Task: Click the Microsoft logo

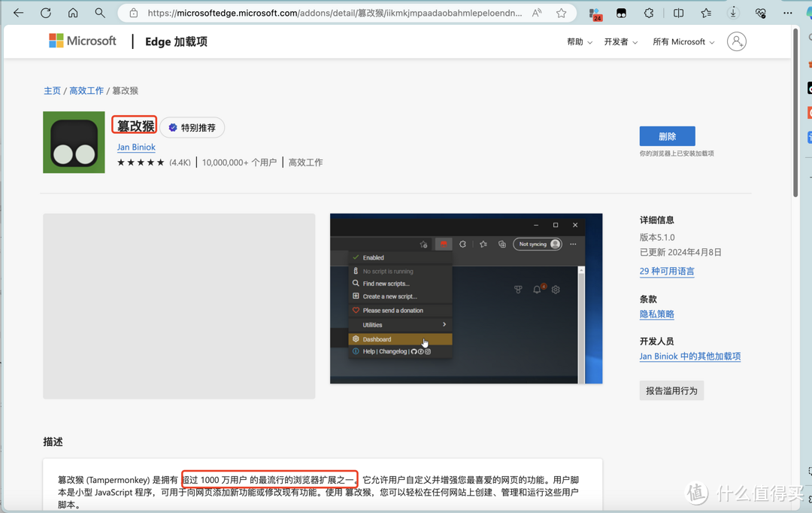Action: pos(83,41)
